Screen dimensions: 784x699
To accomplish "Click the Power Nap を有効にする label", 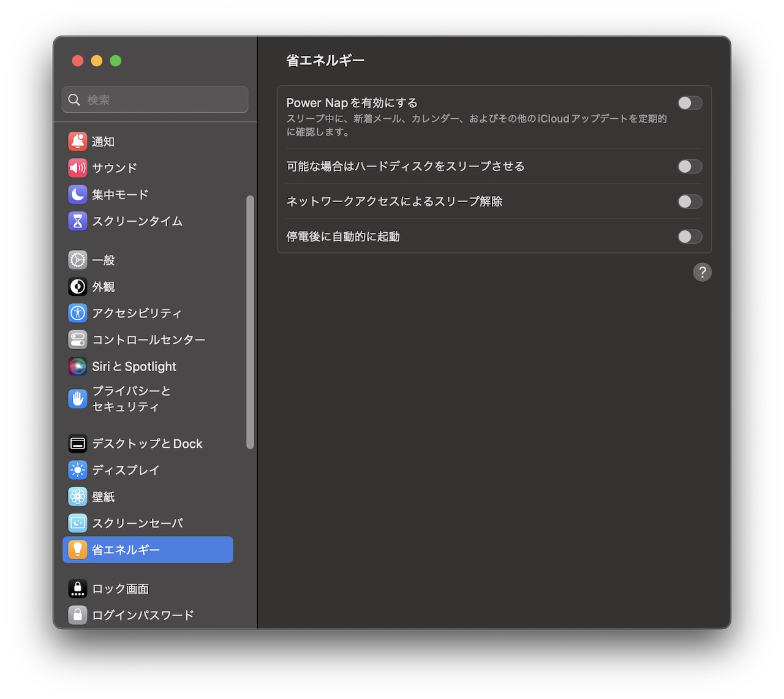I will pyautogui.click(x=352, y=103).
